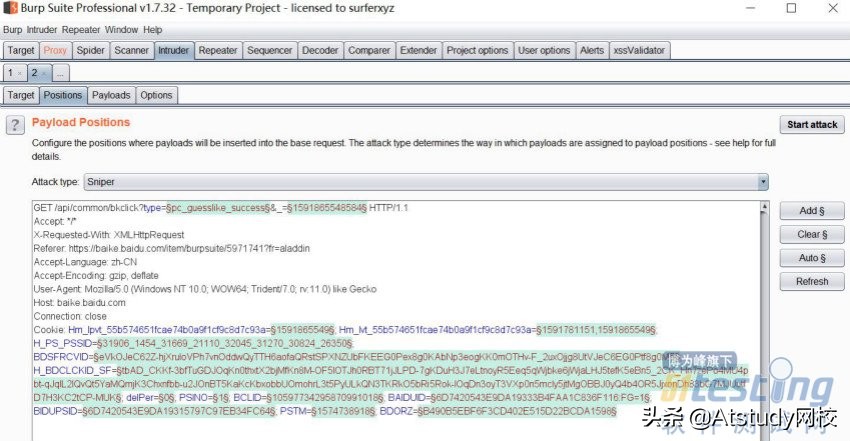Click the request editor scrollbar up arrow
The height and width of the screenshot is (441, 850).
coord(764,206)
